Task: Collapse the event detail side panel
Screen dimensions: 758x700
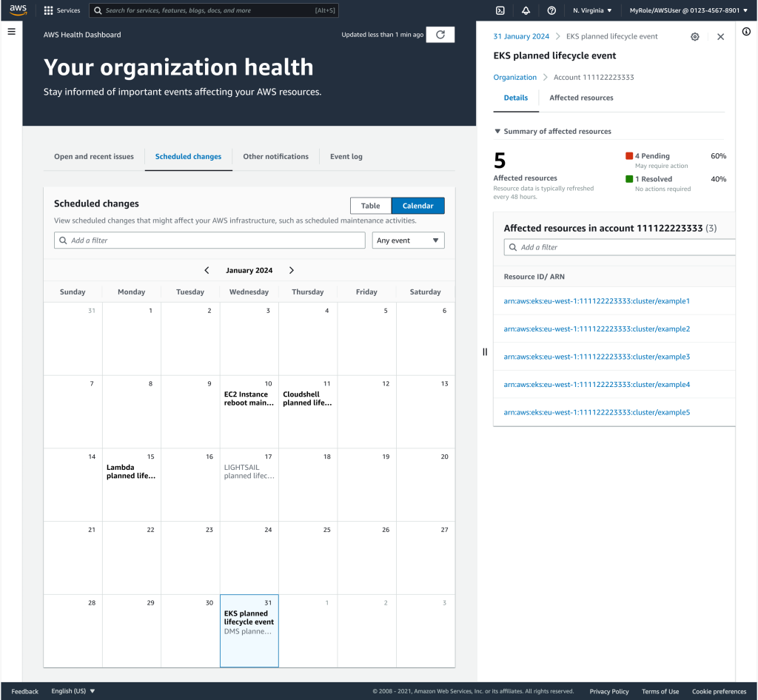Action: click(485, 351)
